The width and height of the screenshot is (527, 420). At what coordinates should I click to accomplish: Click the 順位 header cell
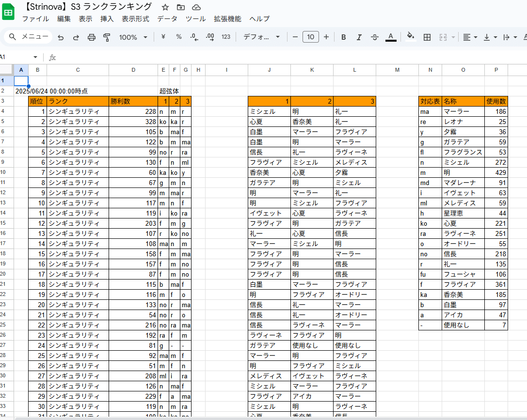38,101
